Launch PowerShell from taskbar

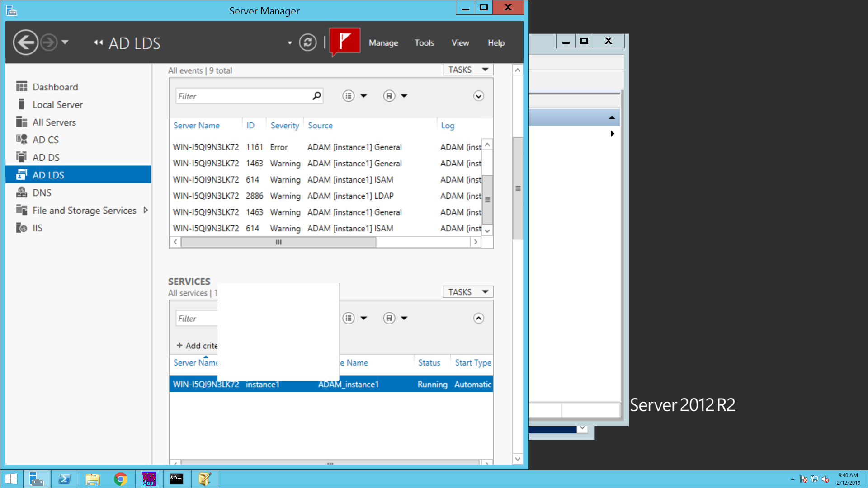pos(65,479)
